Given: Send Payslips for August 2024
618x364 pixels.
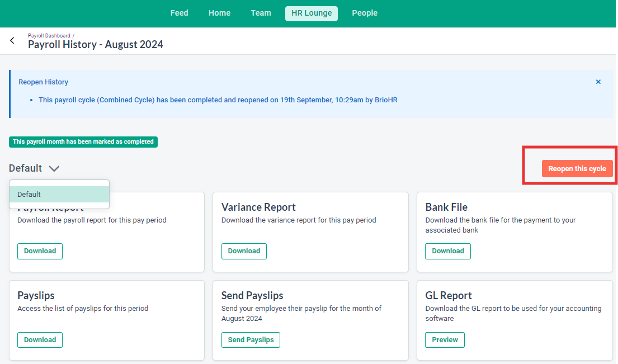Looking at the screenshot, I should [x=251, y=339].
